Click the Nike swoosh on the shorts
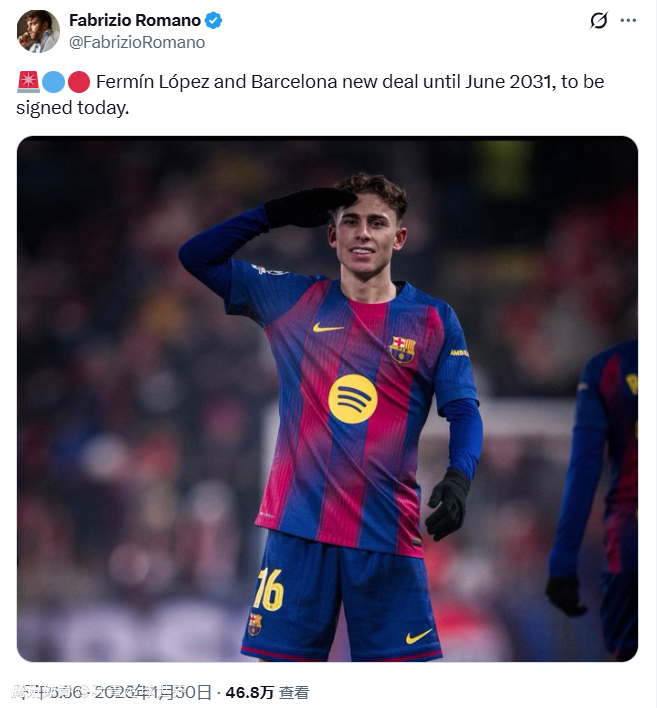 419,636
